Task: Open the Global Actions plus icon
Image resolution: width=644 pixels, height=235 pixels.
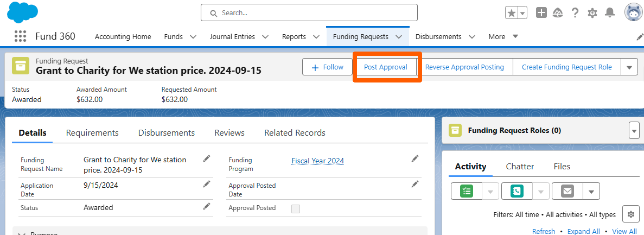Action: tap(541, 12)
